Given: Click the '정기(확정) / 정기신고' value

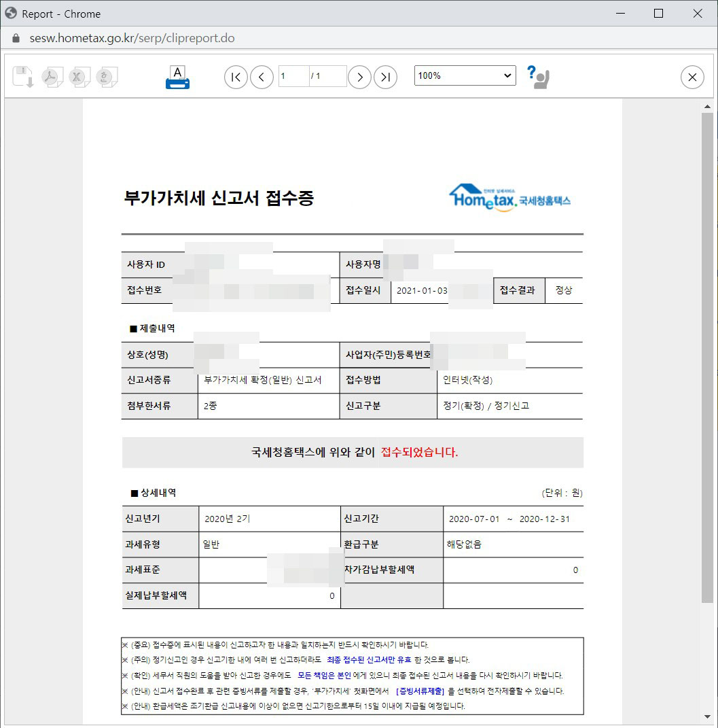Looking at the screenshot, I should pyautogui.click(x=486, y=406).
